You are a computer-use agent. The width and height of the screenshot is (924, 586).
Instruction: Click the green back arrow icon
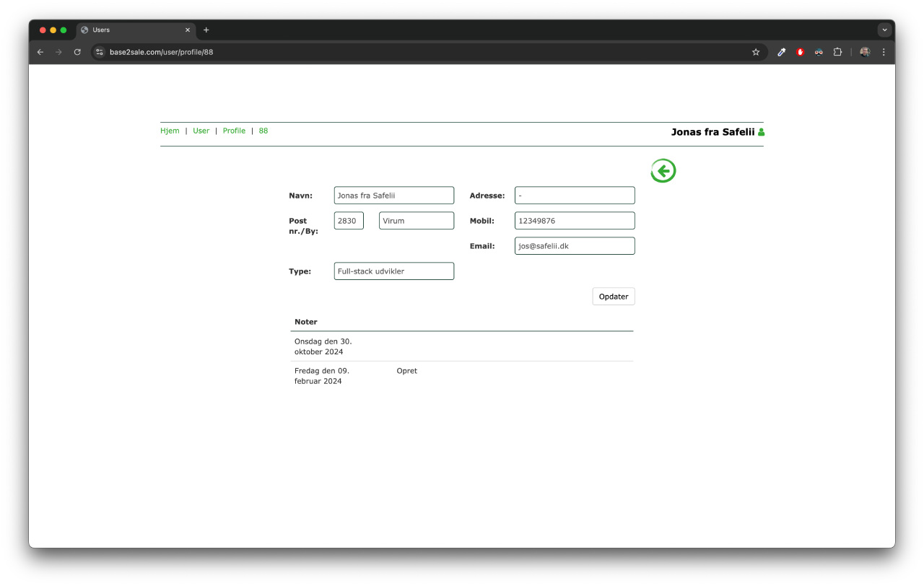click(663, 171)
